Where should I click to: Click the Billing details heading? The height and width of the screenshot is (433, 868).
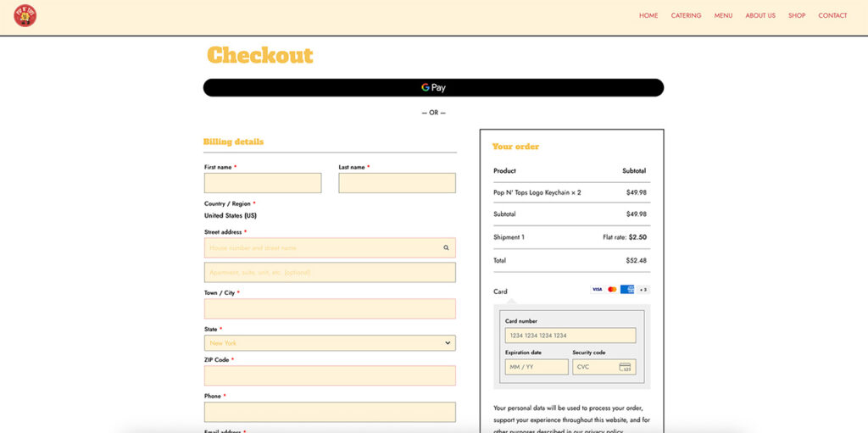(234, 142)
